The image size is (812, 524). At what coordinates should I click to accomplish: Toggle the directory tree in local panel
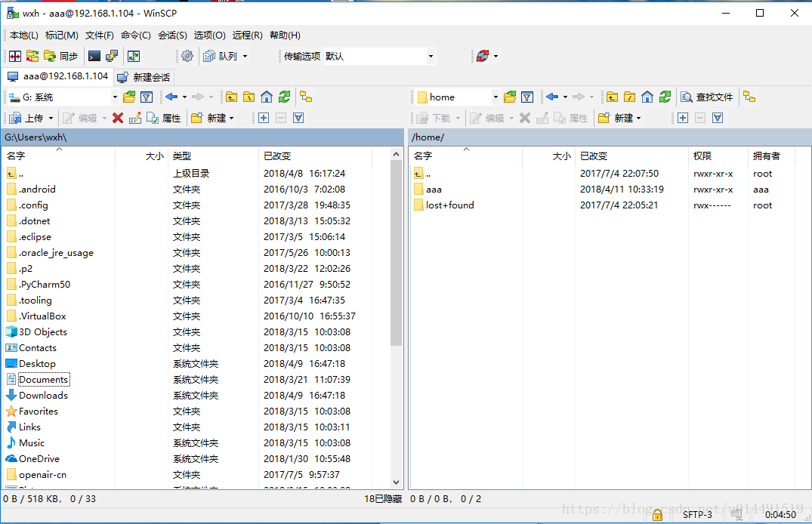tap(306, 97)
